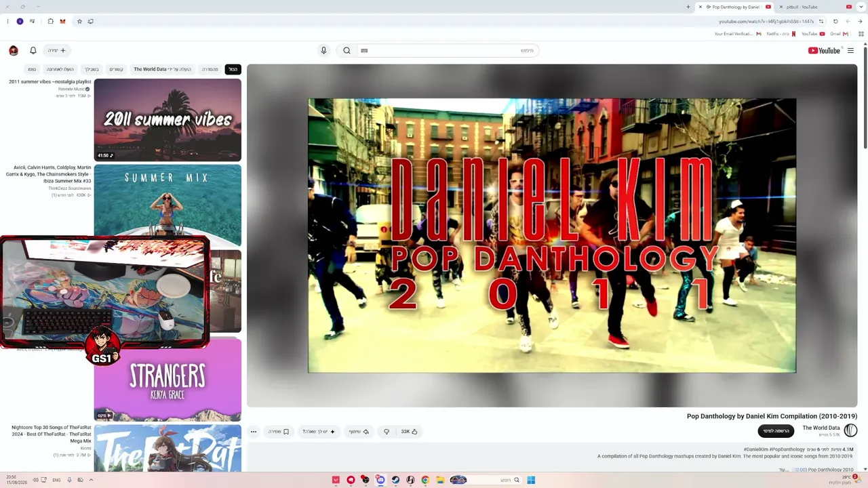Click the page vertical scrollbar thumb
This screenshot has height=488, width=868.
pos(865,97)
